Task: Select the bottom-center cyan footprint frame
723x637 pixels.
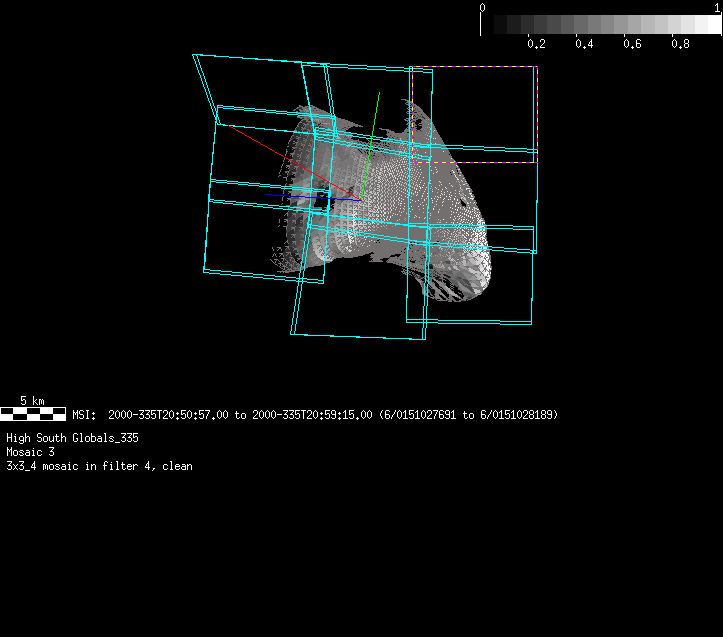Action: (360, 337)
